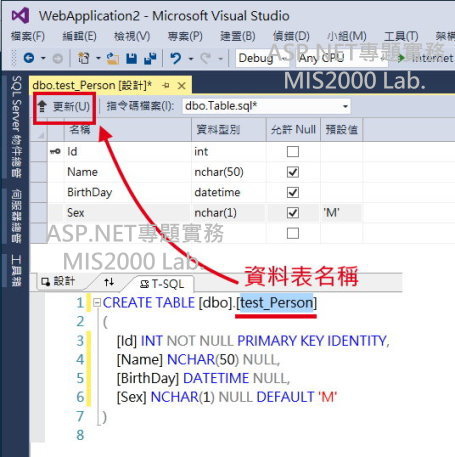Open the SQL Server 物件總管 side panel
455x457 pixels.
[16, 127]
